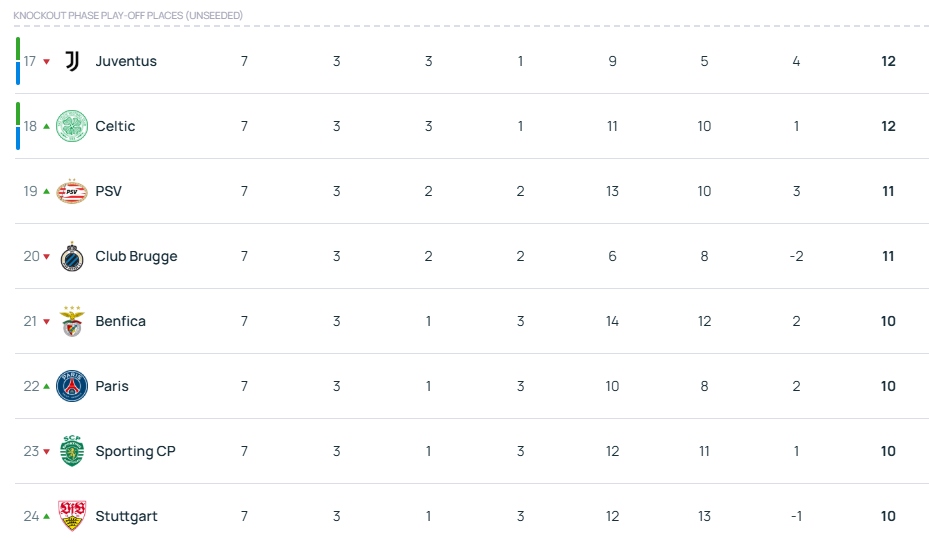Click the Stuttgart team name
929x542 pixels.
[x=126, y=517]
